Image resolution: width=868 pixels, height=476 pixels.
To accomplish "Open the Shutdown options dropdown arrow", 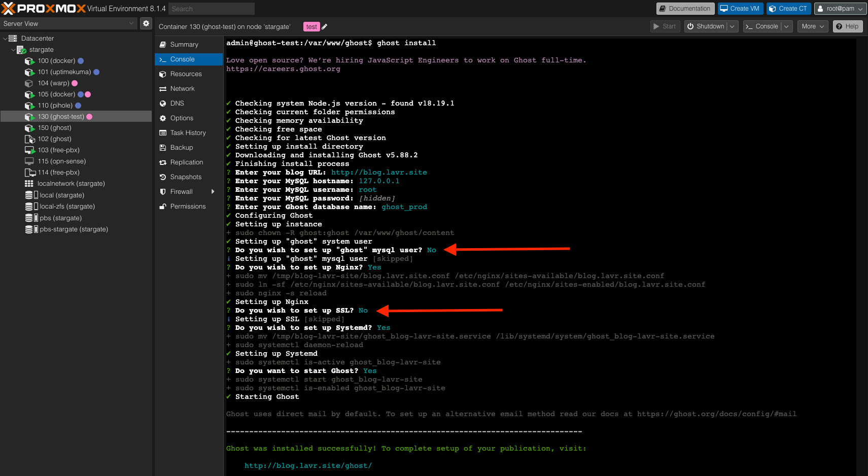I will (x=732, y=26).
